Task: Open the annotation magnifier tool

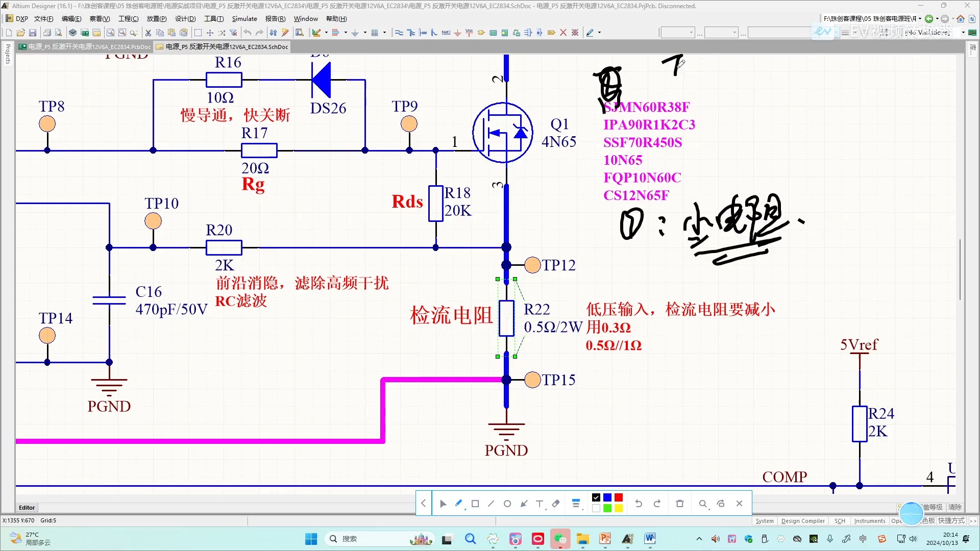Action: click(x=703, y=504)
